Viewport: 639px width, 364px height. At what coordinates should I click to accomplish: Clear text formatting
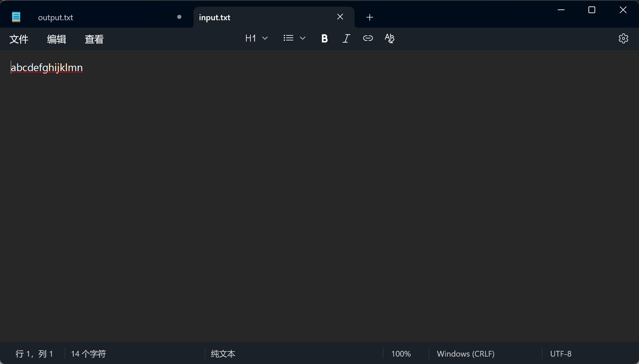click(x=389, y=38)
